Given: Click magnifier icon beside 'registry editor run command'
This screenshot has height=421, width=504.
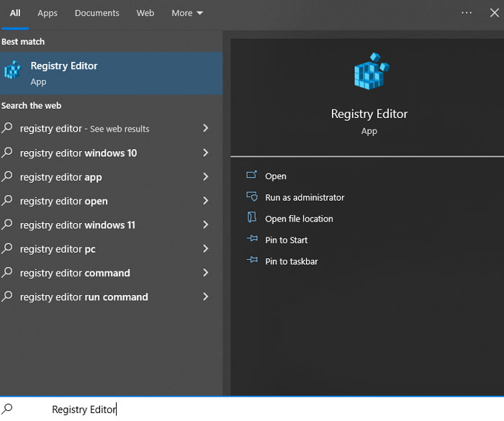Looking at the screenshot, I should (6, 296).
